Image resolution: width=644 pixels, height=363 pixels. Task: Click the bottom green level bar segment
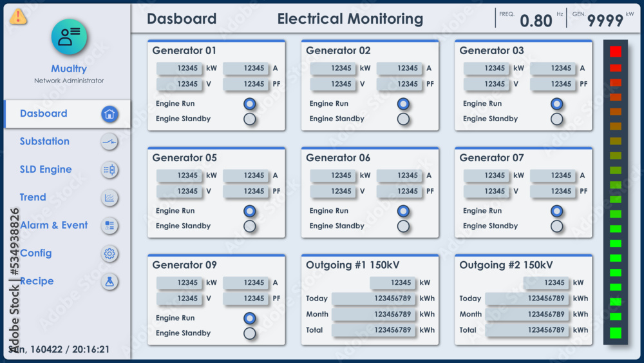coord(615,333)
